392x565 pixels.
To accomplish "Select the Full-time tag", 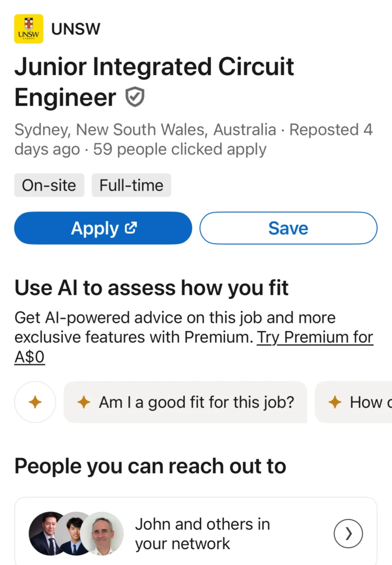I will tap(131, 185).
